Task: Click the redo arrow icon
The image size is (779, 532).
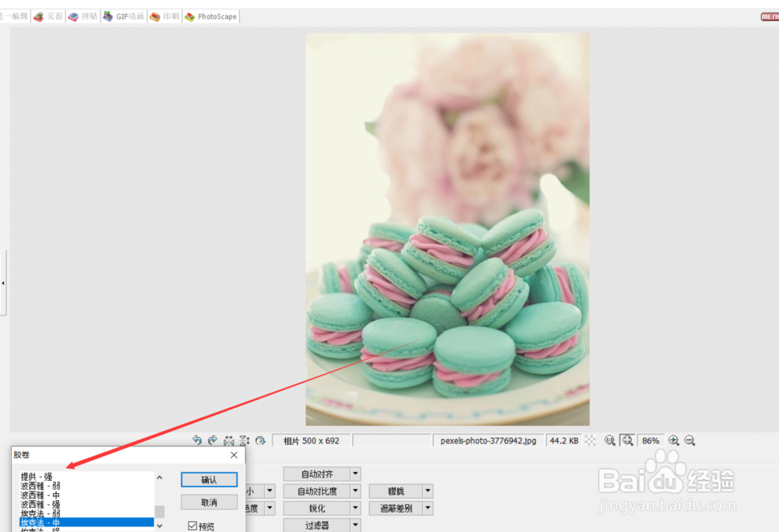Action: (213, 440)
